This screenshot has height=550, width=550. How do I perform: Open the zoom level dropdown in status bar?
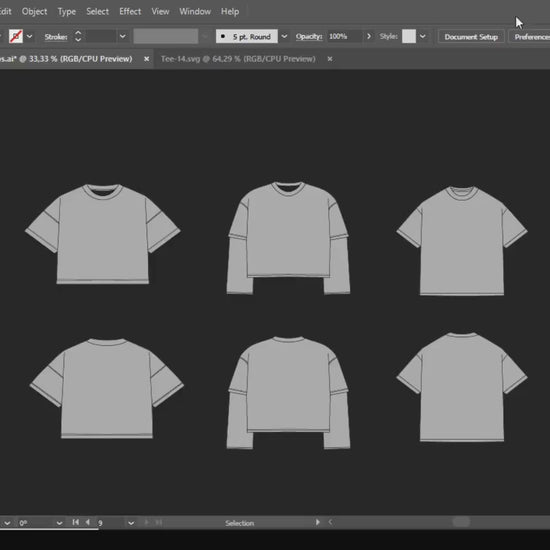coord(7,523)
